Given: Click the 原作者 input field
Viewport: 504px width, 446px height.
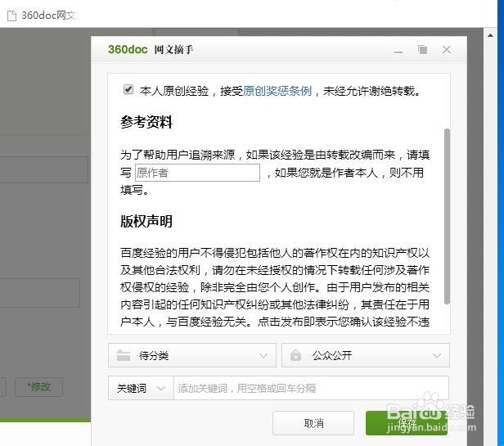Looking at the screenshot, I should pyautogui.click(x=197, y=173).
